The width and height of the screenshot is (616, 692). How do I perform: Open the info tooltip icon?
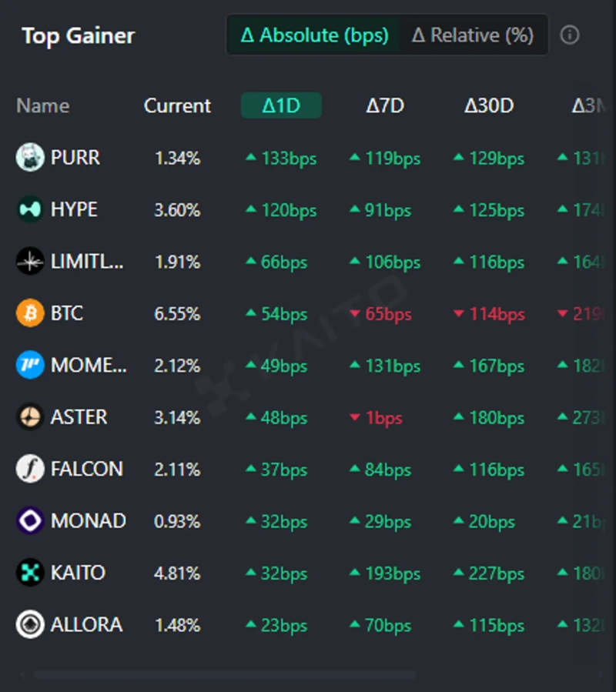coord(570,35)
